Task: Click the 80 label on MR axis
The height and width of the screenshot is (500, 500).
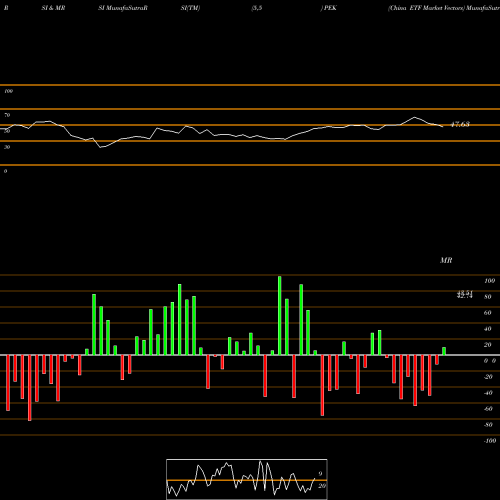Action: coord(487,297)
